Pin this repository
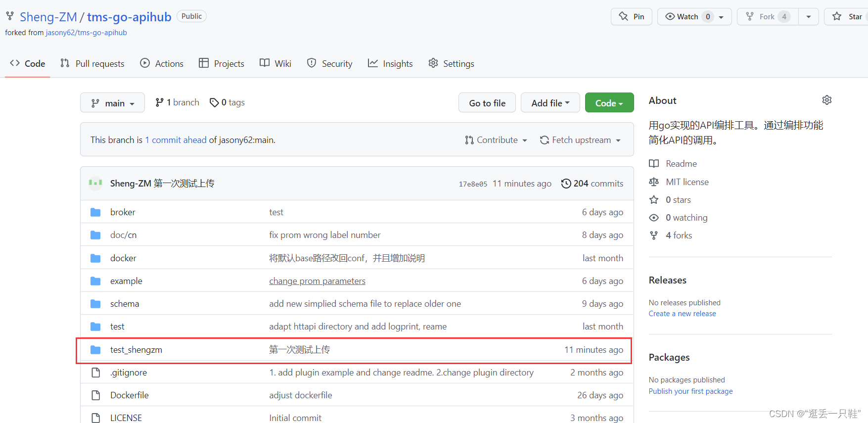This screenshot has height=423, width=868. 632,17
